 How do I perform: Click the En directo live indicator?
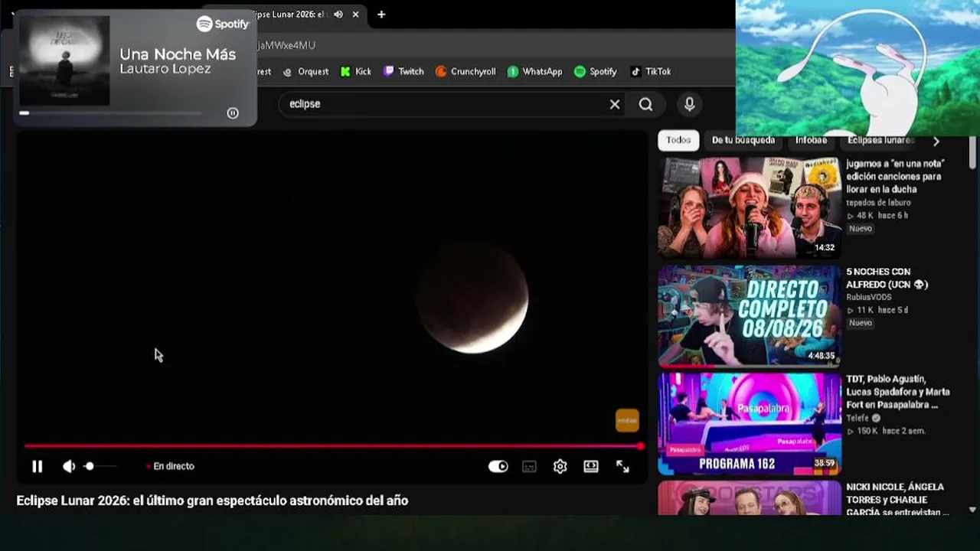171,466
